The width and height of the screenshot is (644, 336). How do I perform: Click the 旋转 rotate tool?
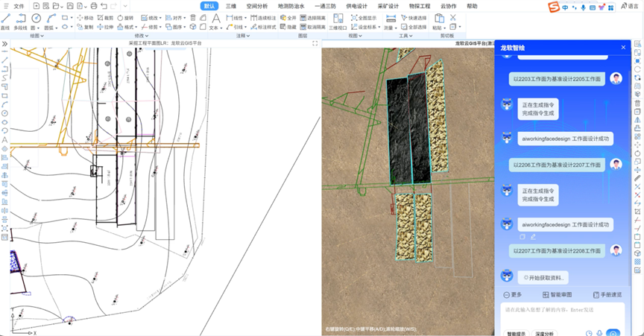click(125, 17)
